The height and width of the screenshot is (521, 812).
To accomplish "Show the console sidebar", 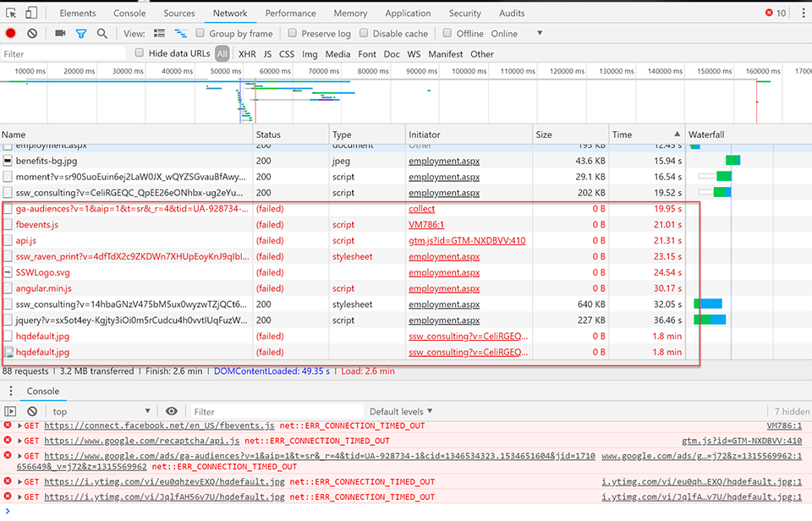I will [11, 412].
